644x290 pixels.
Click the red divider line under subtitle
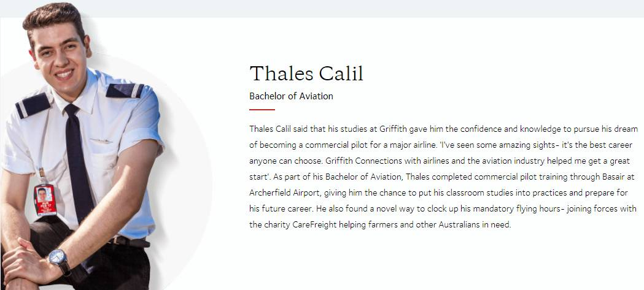(x=262, y=110)
